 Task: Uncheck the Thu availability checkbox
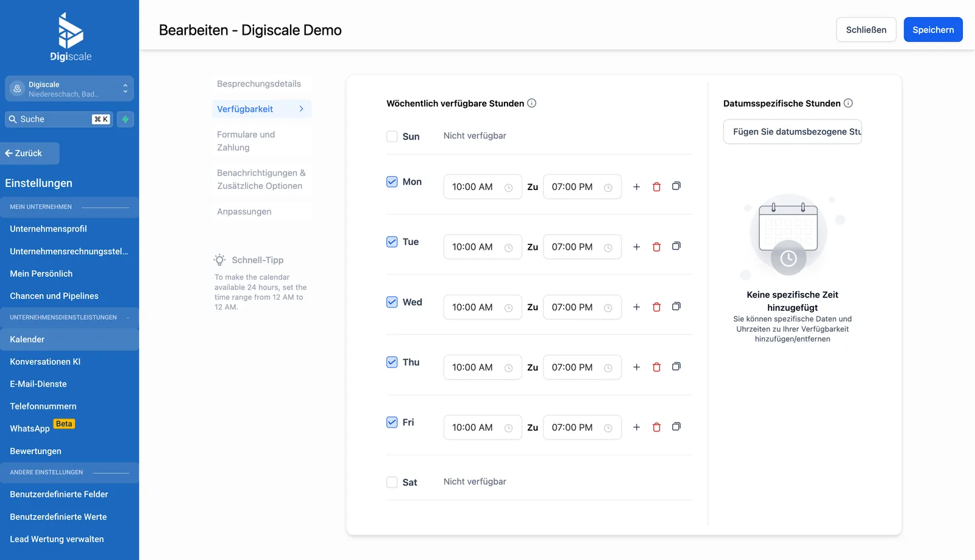(392, 362)
